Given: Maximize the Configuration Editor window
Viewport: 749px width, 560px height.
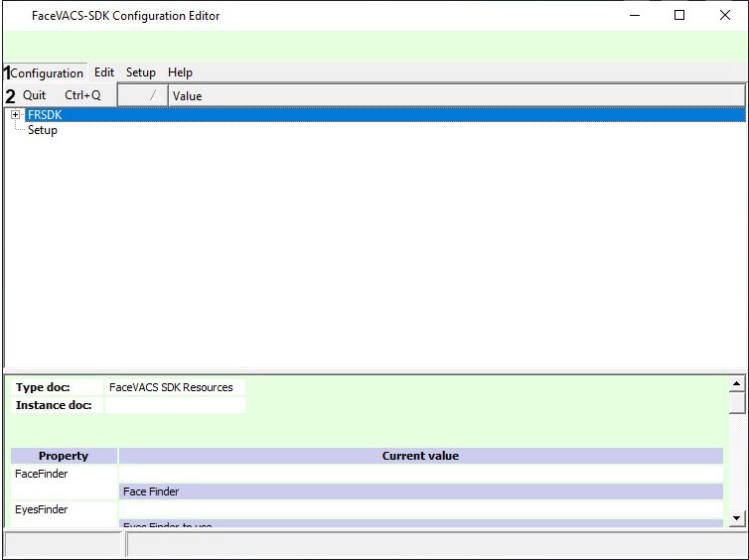Looking at the screenshot, I should 679,15.
